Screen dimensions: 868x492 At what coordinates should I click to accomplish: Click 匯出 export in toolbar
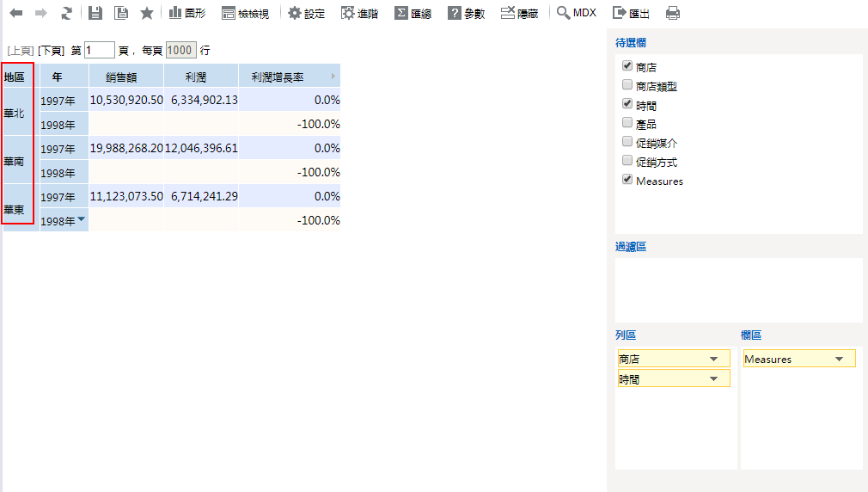click(x=631, y=13)
